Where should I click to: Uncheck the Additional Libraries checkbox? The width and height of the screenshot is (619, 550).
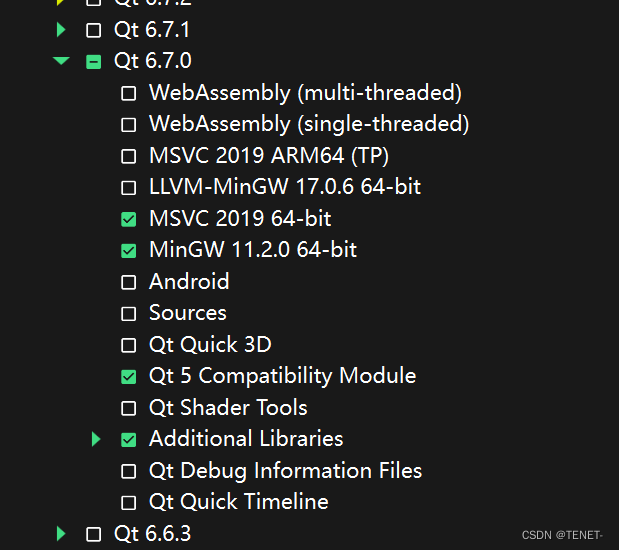(128, 439)
